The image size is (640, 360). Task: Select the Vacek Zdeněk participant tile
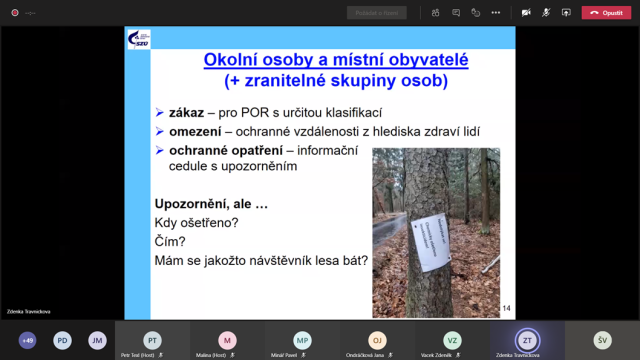pyautogui.click(x=452, y=340)
